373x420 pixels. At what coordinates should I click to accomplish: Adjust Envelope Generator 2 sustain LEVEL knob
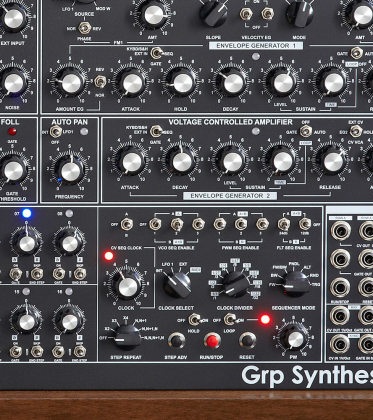pos(232,162)
